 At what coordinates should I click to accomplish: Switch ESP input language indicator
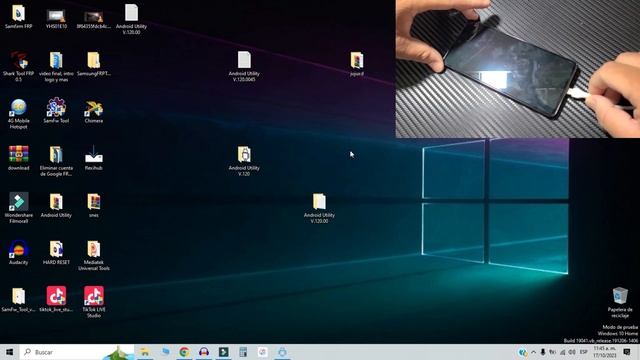coord(584,352)
